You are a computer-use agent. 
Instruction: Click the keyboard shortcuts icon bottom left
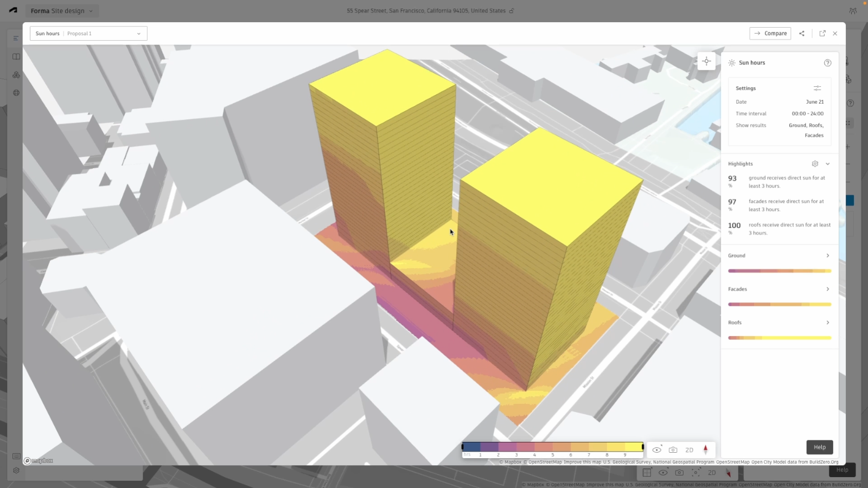(x=16, y=456)
